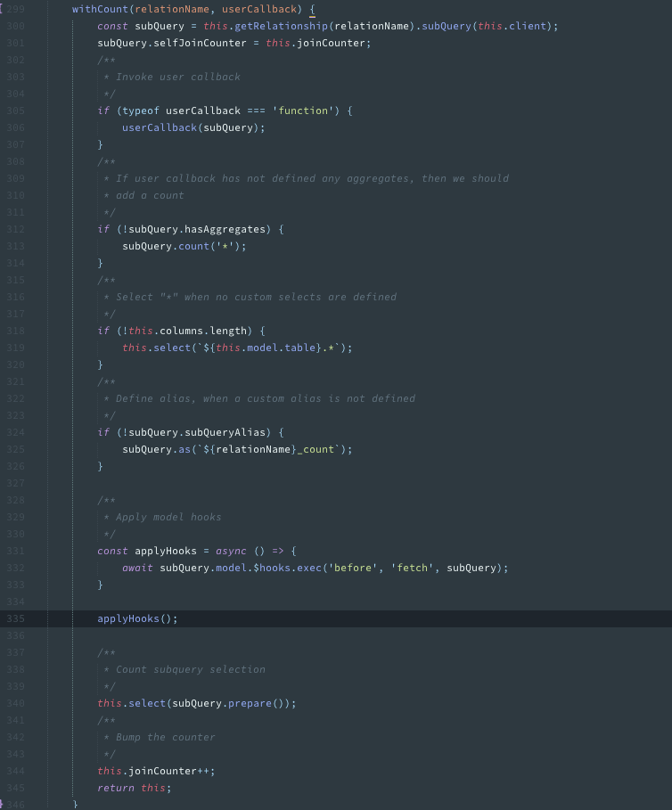Click line number 305 in gutter
Screen dimensions: 672x810
click(x=15, y=110)
